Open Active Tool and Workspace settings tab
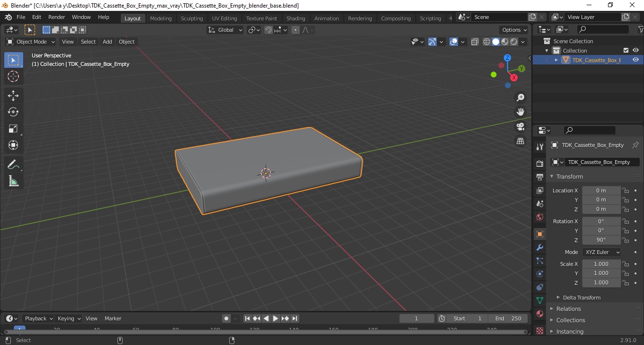 point(540,147)
